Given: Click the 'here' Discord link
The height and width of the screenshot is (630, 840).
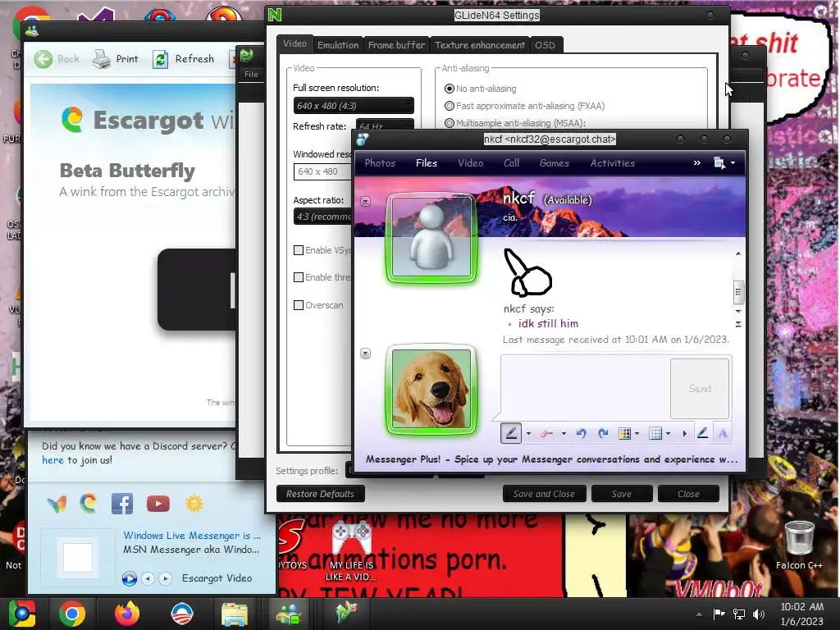Looking at the screenshot, I should (52, 459).
